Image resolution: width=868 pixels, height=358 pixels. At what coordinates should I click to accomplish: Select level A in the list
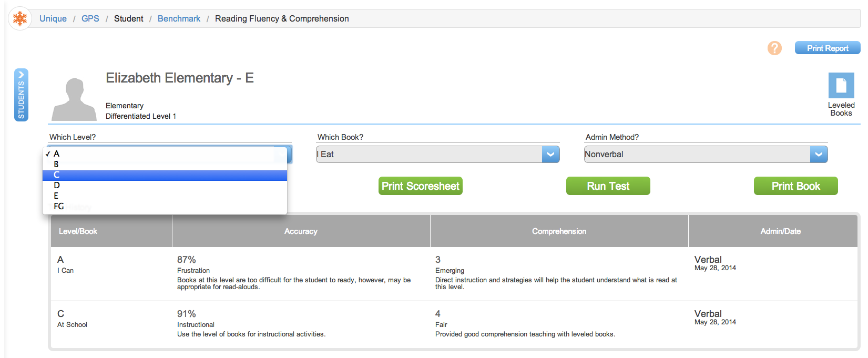click(57, 154)
